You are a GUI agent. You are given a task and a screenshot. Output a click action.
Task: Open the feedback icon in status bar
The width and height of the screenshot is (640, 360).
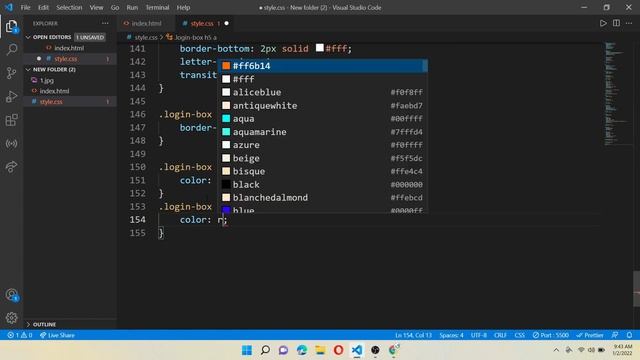[615, 335]
